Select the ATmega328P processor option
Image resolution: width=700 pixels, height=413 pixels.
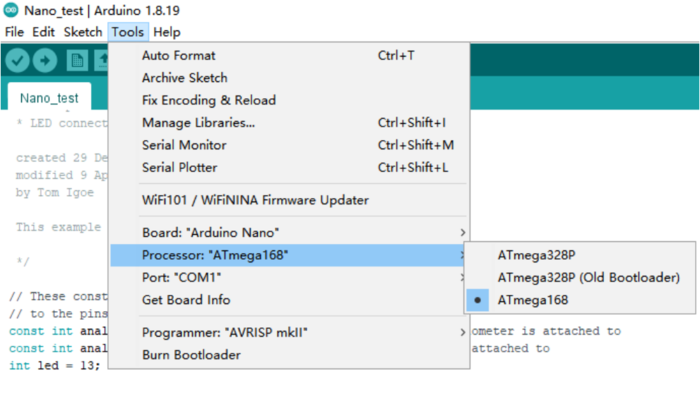tap(580, 255)
